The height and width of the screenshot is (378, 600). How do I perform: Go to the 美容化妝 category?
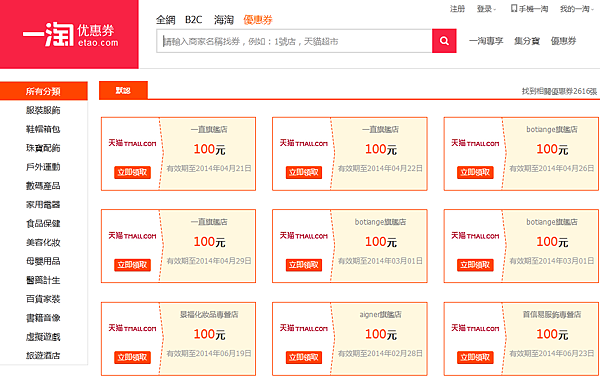pos(43,242)
